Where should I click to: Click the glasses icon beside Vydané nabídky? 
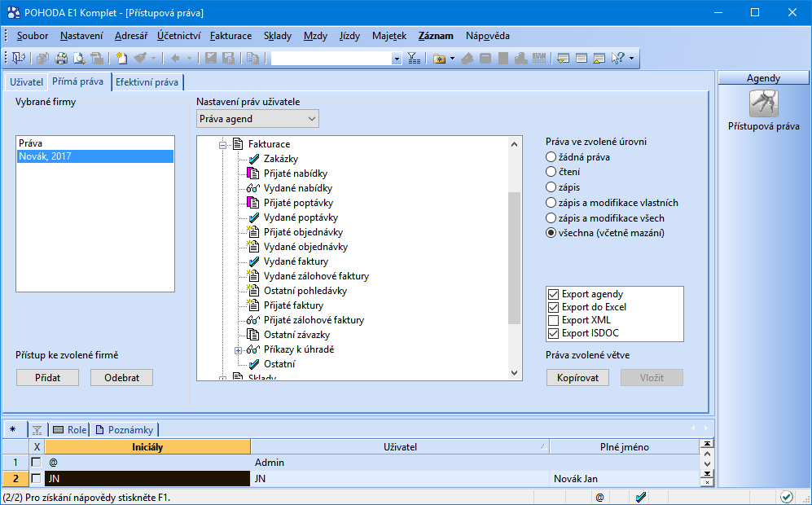pos(253,188)
